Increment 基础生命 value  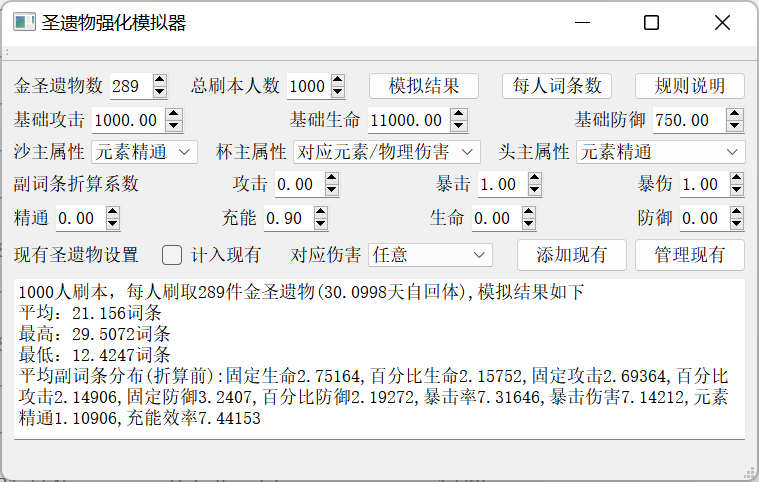(x=459, y=114)
